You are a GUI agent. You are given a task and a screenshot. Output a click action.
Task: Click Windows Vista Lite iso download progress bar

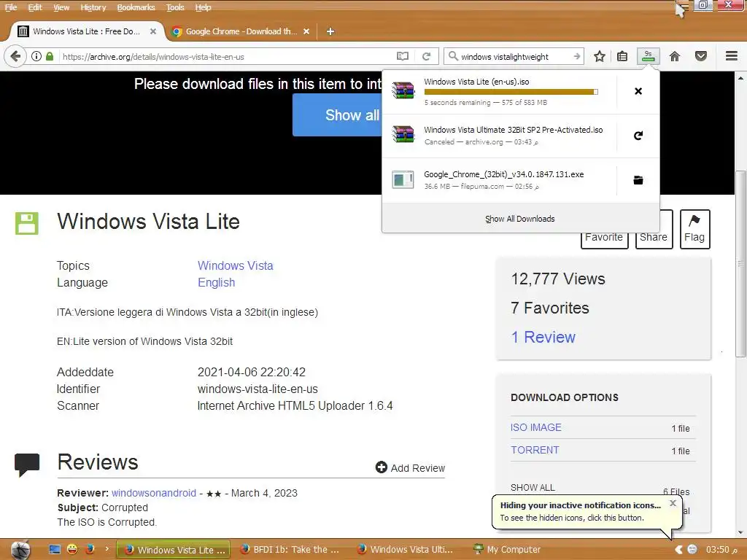pyautogui.click(x=511, y=92)
